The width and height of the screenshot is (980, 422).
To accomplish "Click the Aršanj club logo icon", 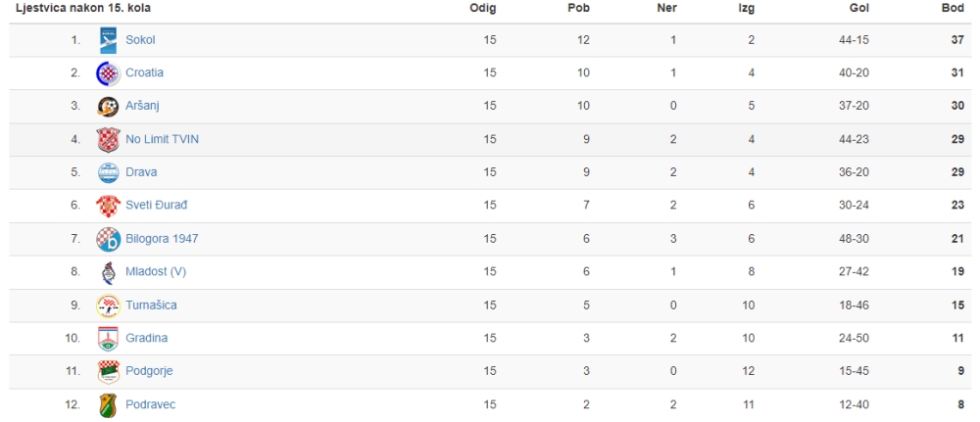I will coord(108,106).
